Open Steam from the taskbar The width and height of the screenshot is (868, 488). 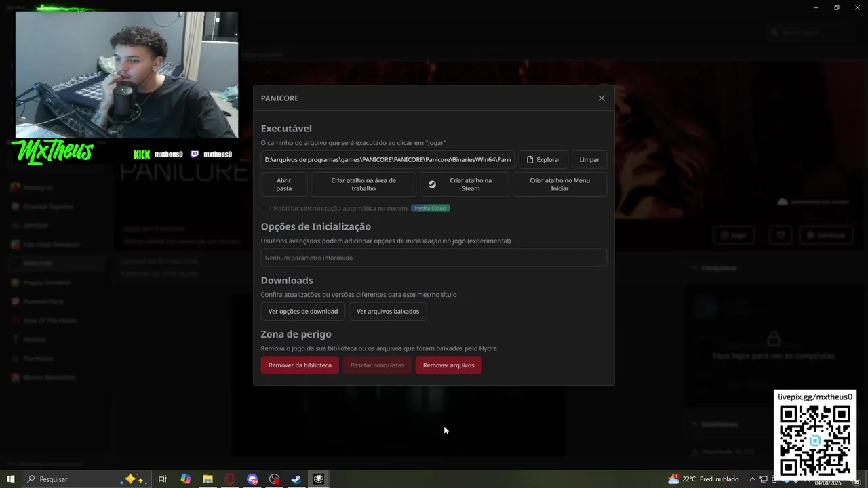coord(296,479)
